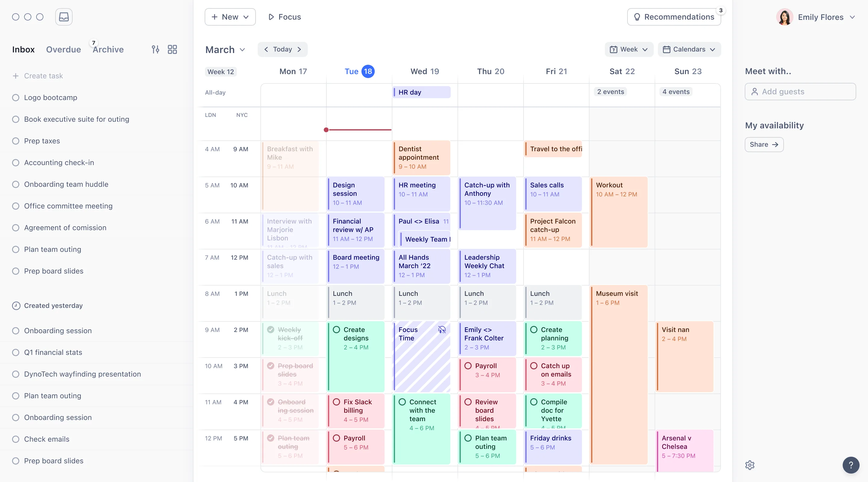This screenshot has width=868, height=482.
Task: Open the HR day all-day event
Action: point(422,92)
